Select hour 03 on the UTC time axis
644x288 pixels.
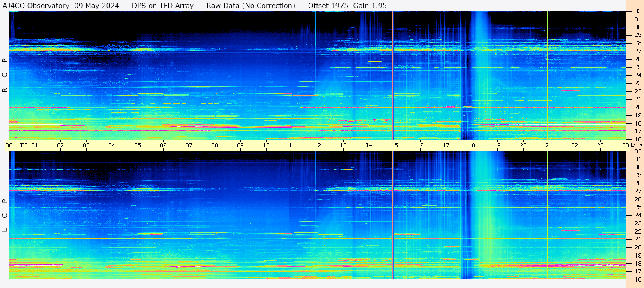tap(86, 145)
